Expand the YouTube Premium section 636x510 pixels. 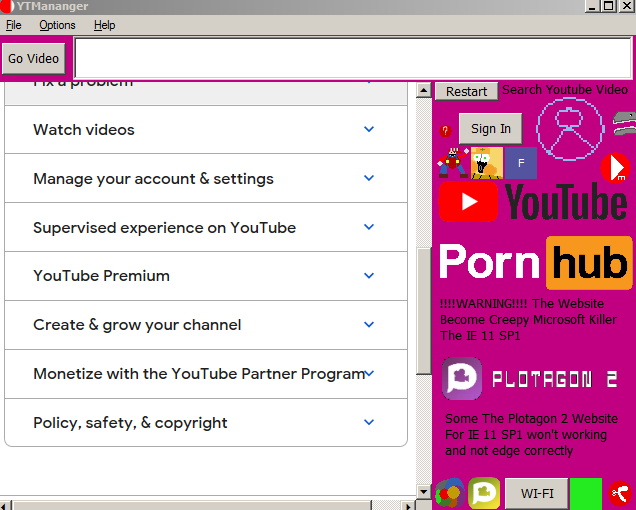[206, 276]
